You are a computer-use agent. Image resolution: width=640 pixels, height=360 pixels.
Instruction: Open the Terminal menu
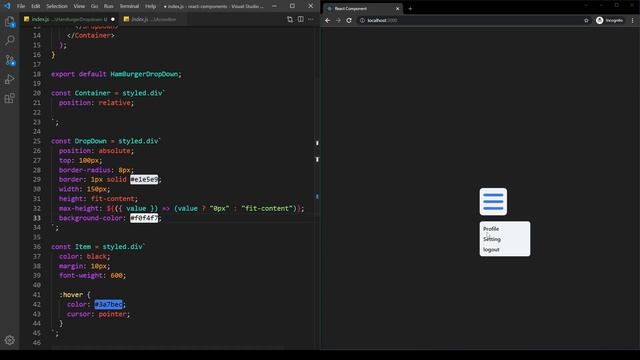(129, 6)
